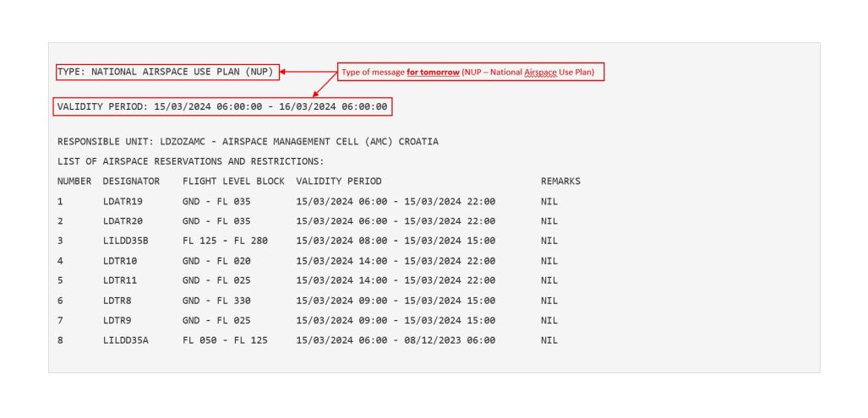
Task: Click the NUMBER column header
Action: pos(74,182)
